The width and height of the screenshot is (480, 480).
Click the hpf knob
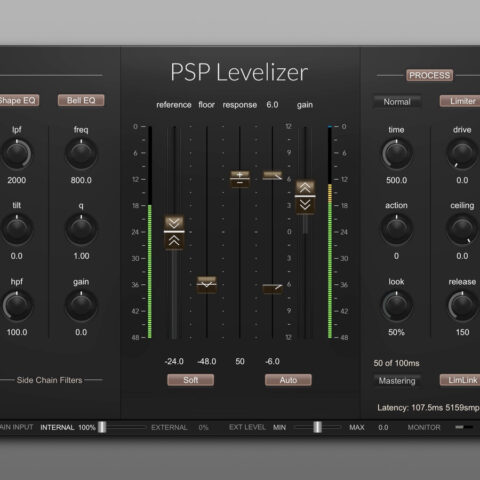(17, 306)
